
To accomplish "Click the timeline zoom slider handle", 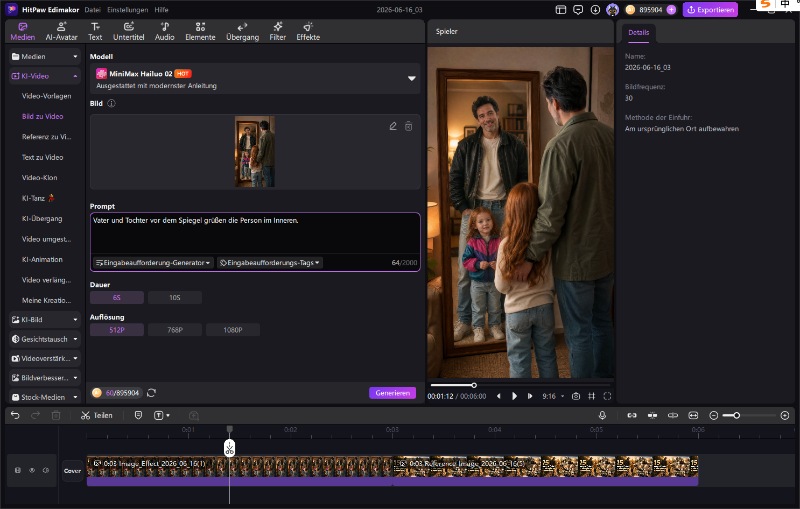I will coord(736,415).
